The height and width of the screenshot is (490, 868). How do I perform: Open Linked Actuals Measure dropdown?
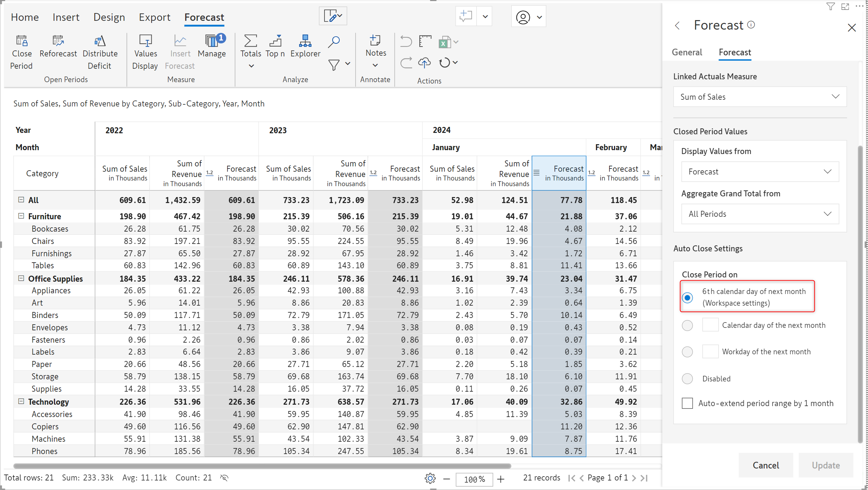point(760,97)
